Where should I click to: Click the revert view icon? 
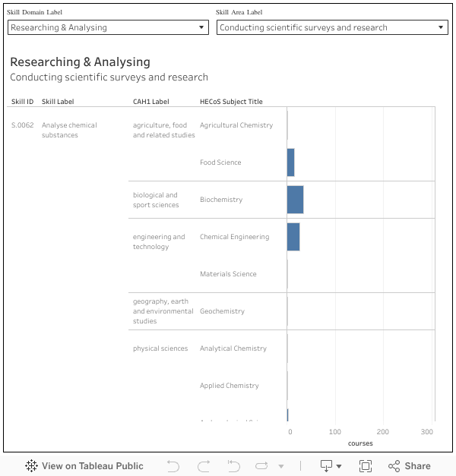click(x=234, y=466)
